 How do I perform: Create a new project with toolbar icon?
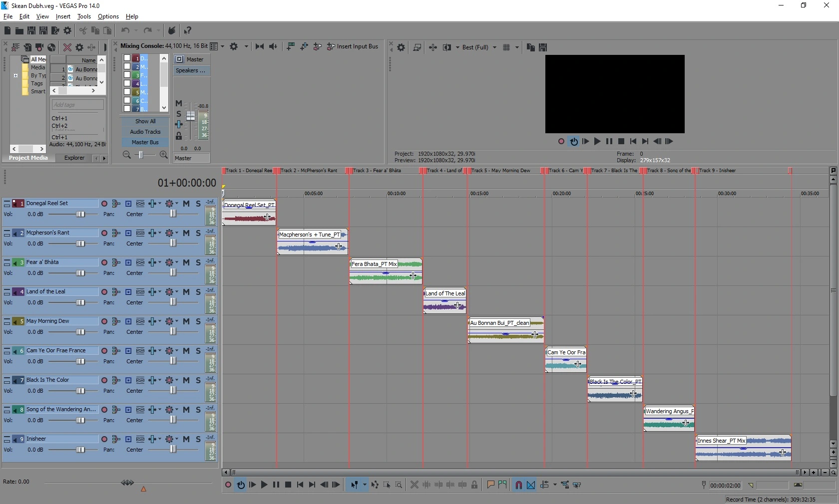pos(7,30)
